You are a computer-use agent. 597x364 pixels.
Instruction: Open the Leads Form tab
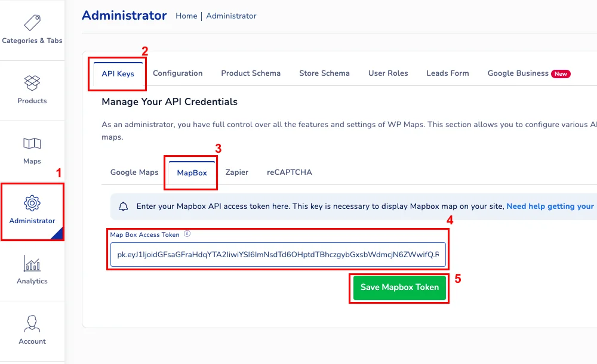pyautogui.click(x=448, y=73)
